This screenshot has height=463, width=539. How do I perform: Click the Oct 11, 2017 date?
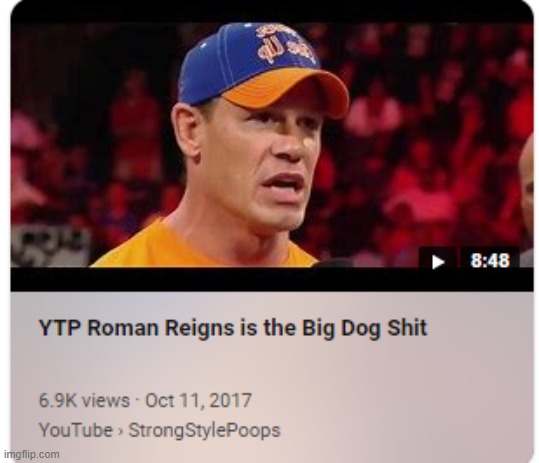coord(198,400)
